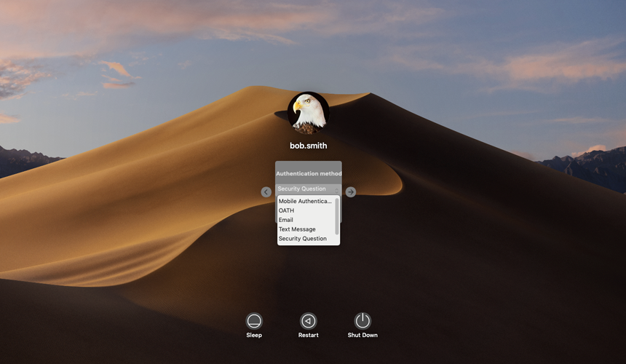Choose Mobile Authenticator from the list
This screenshot has height=364, width=626.
click(306, 201)
